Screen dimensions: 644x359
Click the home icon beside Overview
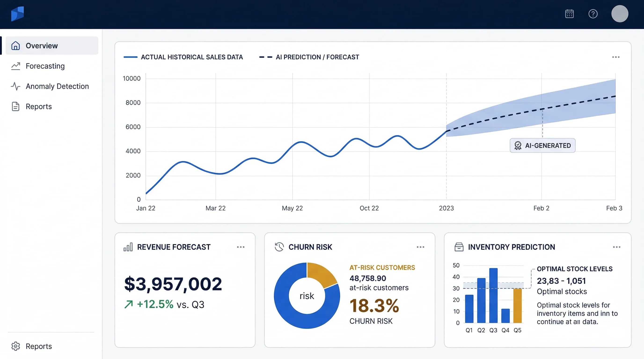click(15, 45)
